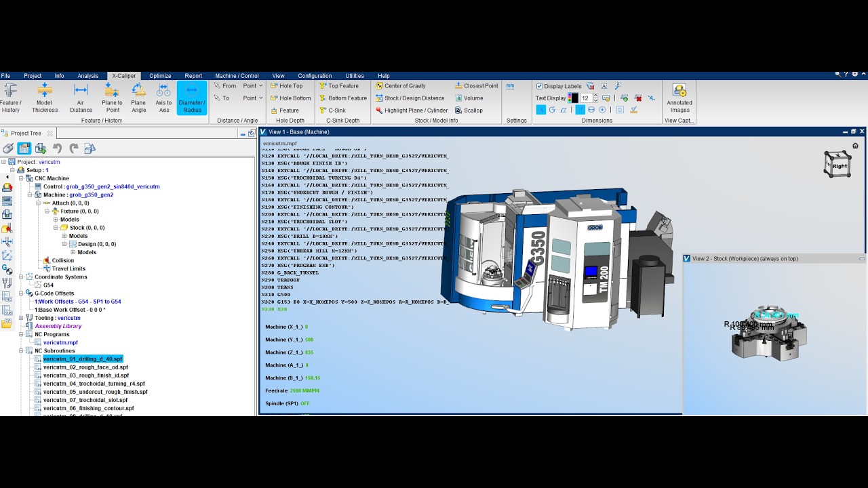
Task: Select the C-Sink depth tool
Action: (x=332, y=110)
